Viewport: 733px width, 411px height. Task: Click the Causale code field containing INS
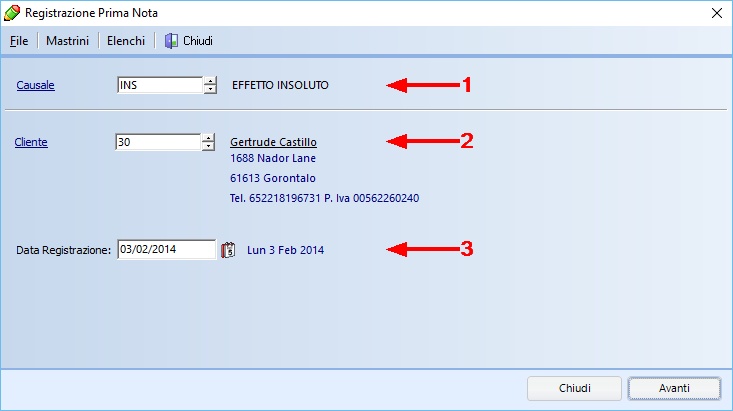pyautogui.click(x=158, y=86)
